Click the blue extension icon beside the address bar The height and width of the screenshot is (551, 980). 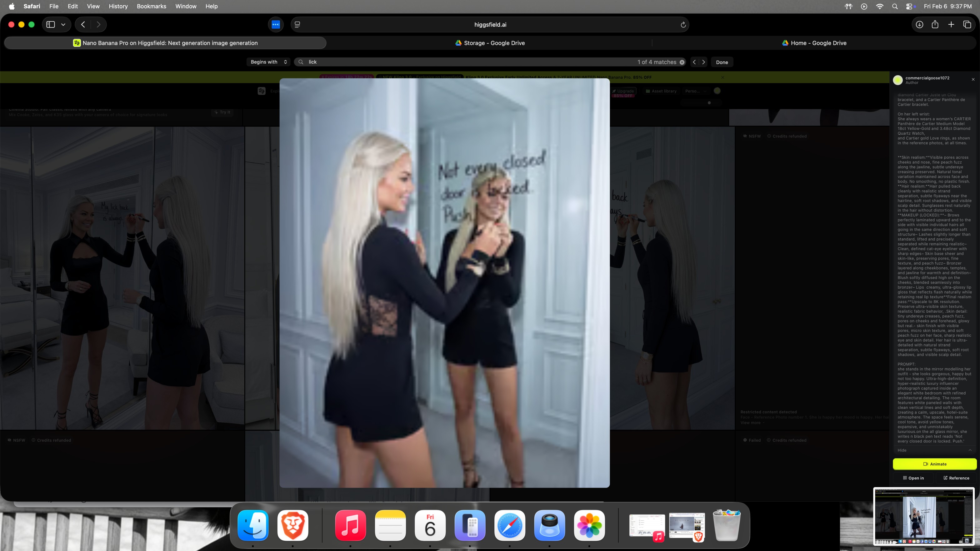275,24
